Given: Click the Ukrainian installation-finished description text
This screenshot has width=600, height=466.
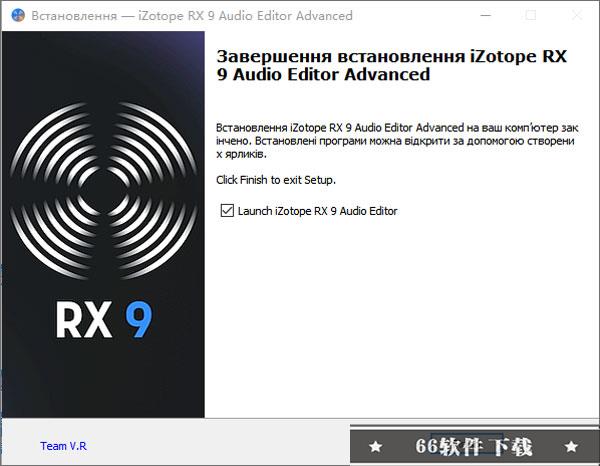Looking at the screenshot, I should pyautogui.click(x=397, y=141).
